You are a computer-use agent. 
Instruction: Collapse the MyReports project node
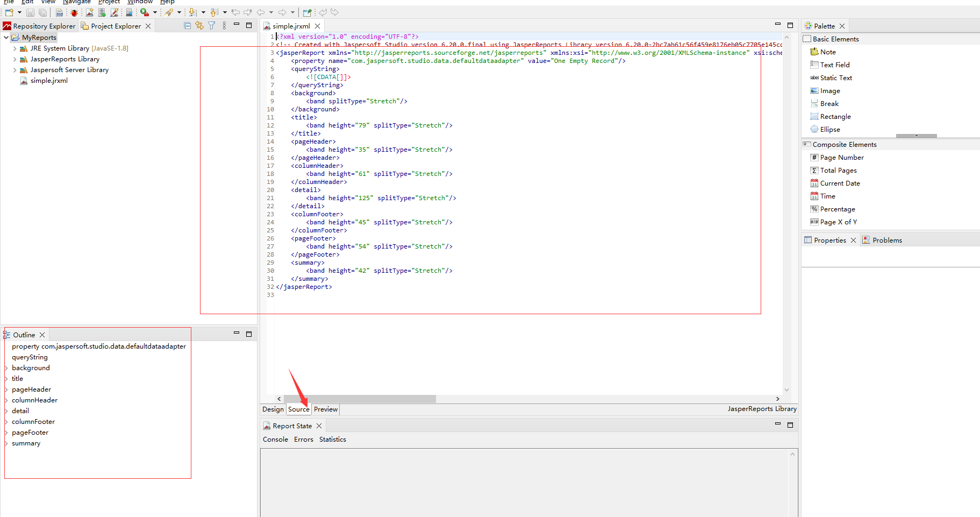click(6, 38)
